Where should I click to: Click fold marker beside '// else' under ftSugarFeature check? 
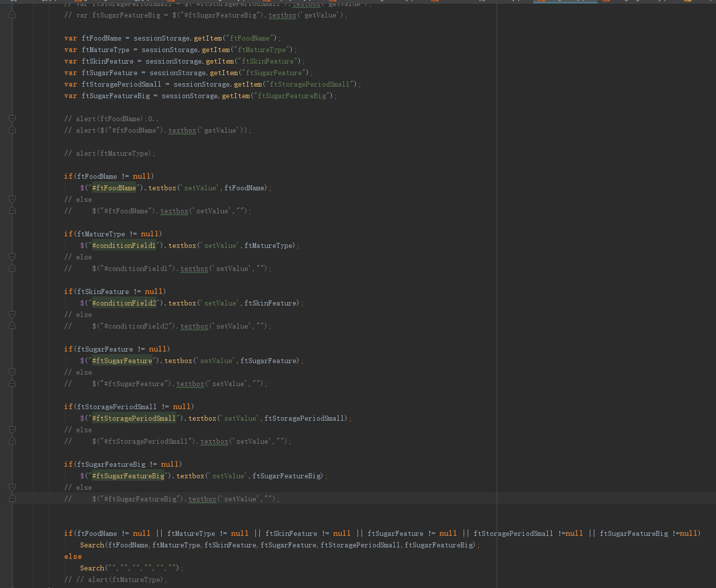coord(13,372)
